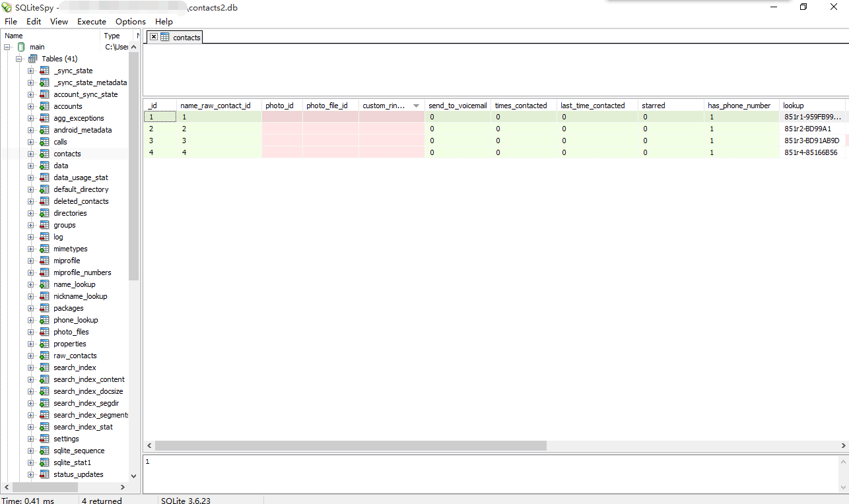Click the table icon beside photo_files
This screenshot has height=504, width=849.
tap(44, 332)
